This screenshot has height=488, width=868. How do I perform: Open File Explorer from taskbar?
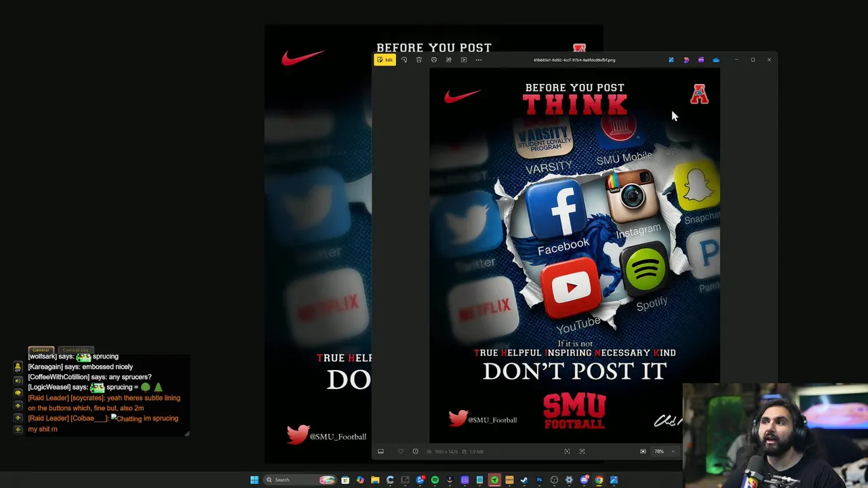coord(375,480)
